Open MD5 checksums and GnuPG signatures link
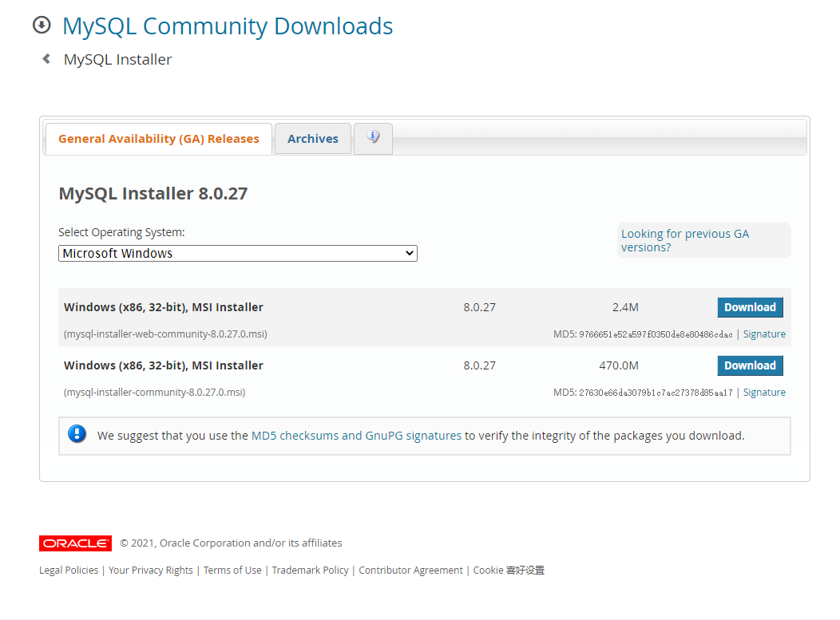This screenshot has width=840, height=620. pyautogui.click(x=356, y=436)
